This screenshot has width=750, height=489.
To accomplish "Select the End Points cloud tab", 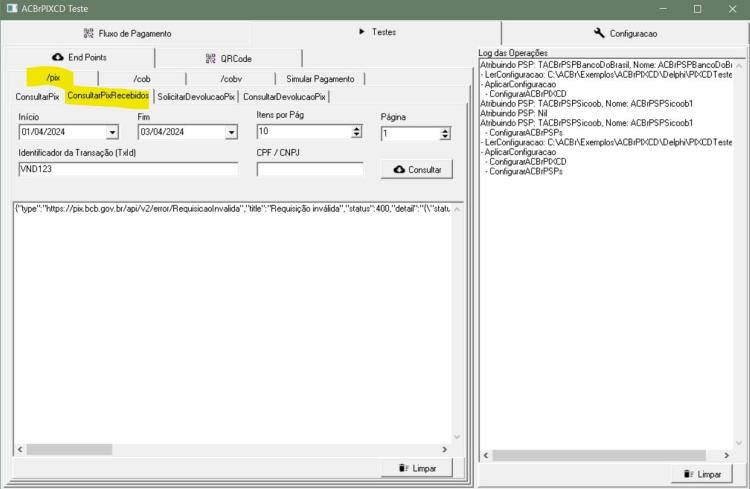I will (x=79, y=57).
